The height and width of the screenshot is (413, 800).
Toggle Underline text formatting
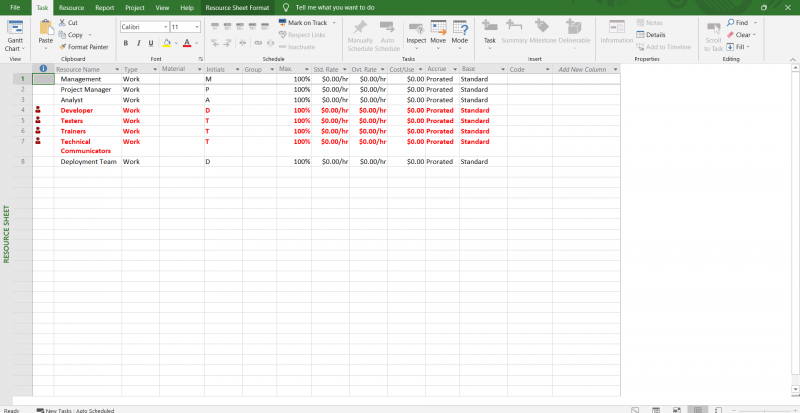pyautogui.click(x=152, y=43)
